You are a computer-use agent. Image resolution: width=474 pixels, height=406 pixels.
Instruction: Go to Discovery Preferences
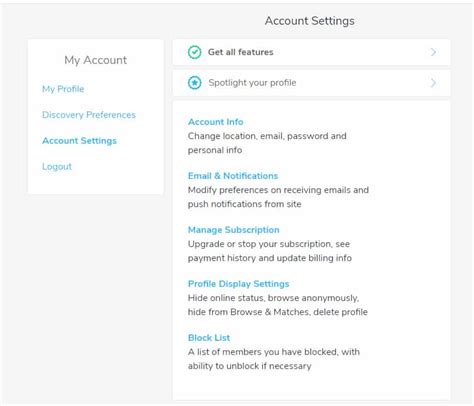coord(89,115)
